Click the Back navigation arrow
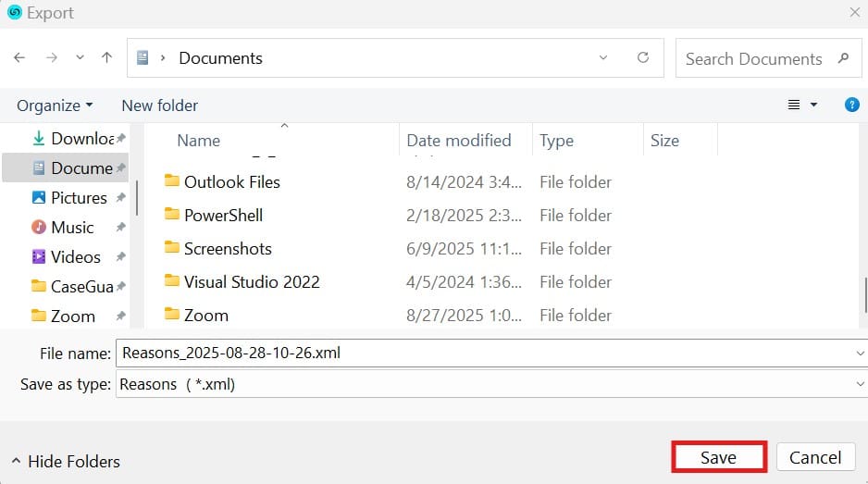 (19, 57)
